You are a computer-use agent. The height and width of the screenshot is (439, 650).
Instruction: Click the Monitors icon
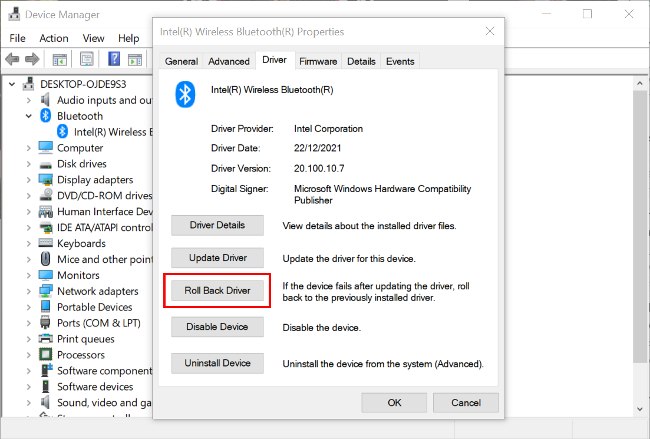[x=46, y=275]
